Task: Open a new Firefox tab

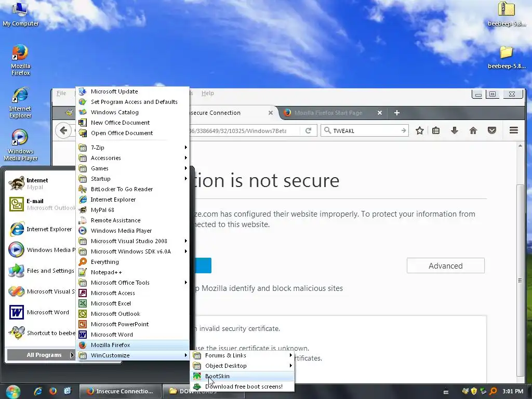Action: click(x=396, y=113)
